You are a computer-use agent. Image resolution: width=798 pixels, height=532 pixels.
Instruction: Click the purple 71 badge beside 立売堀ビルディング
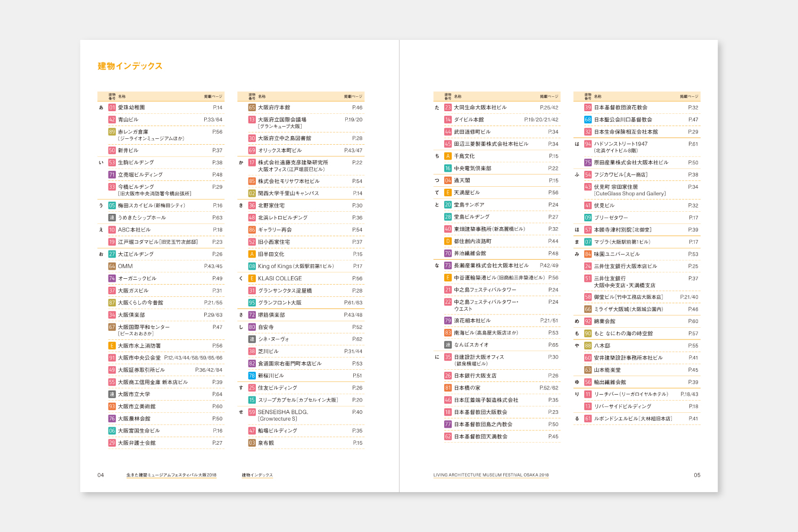[112, 175]
